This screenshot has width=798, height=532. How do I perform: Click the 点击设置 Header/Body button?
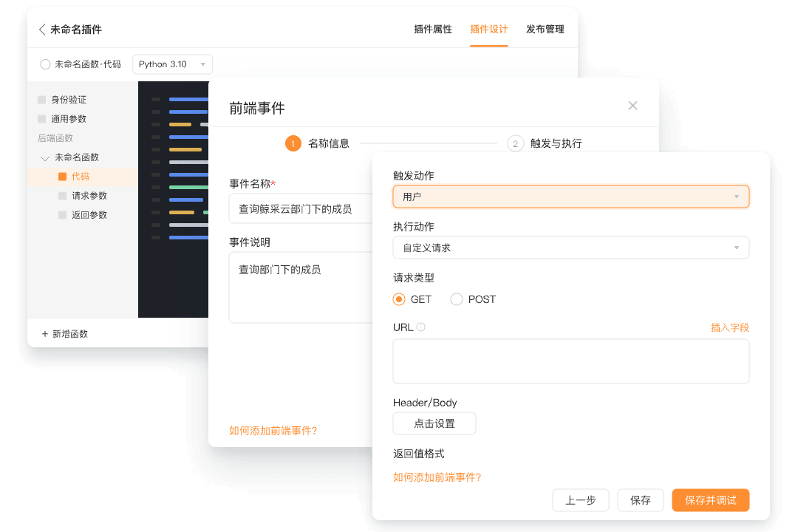click(x=434, y=423)
